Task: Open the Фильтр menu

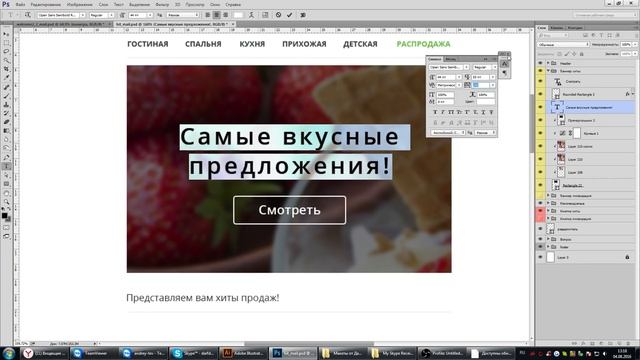Action: (162, 4)
